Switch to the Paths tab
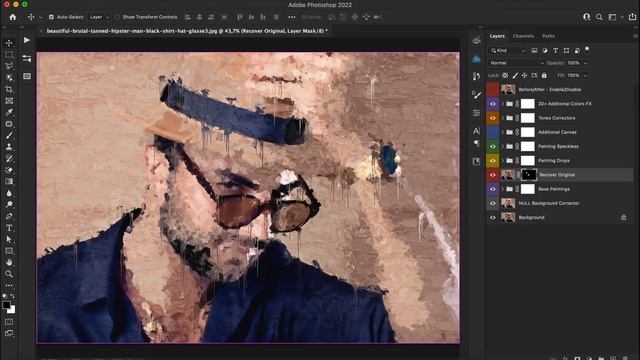 [549, 36]
